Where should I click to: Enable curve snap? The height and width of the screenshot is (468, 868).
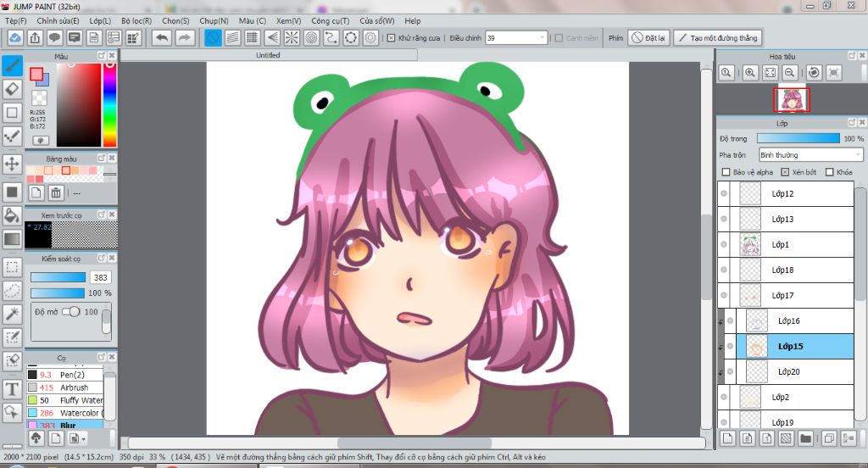[x=331, y=37]
